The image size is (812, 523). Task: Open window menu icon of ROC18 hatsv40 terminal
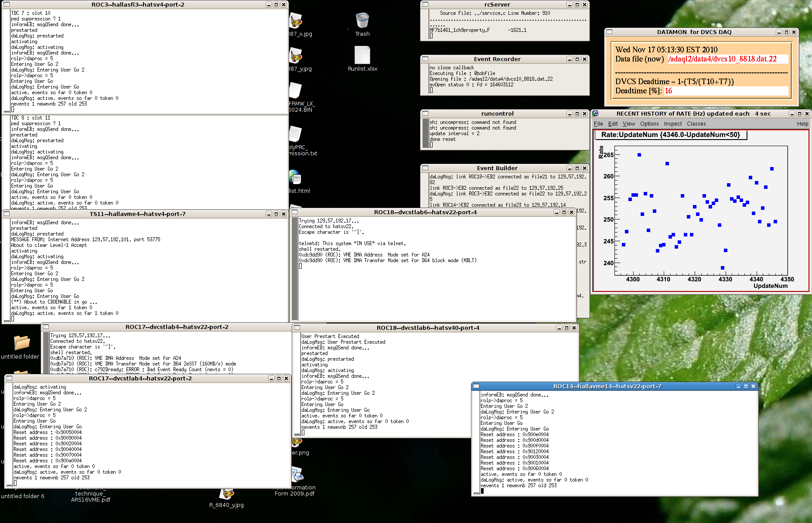pyautogui.click(x=297, y=328)
